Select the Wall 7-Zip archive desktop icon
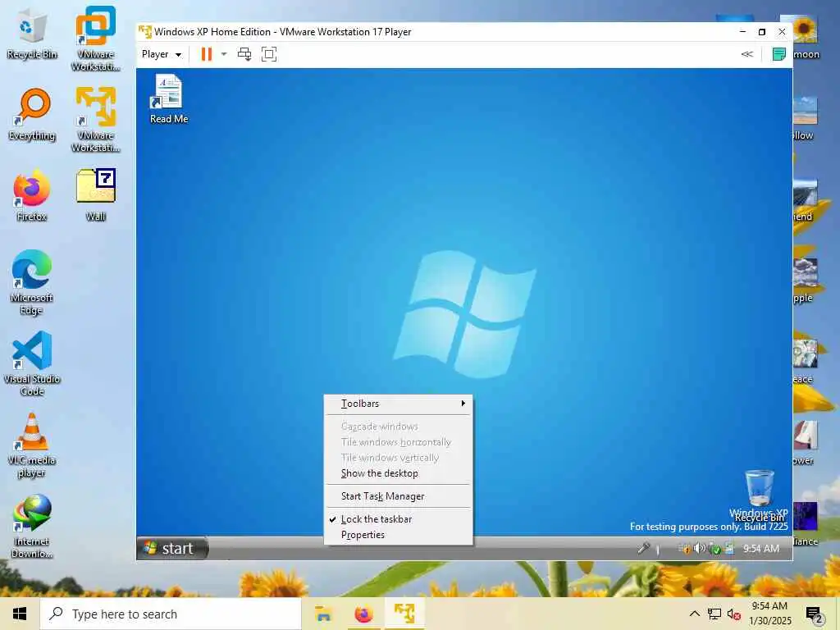Screen dimensions: 840x630 (x=96, y=195)
